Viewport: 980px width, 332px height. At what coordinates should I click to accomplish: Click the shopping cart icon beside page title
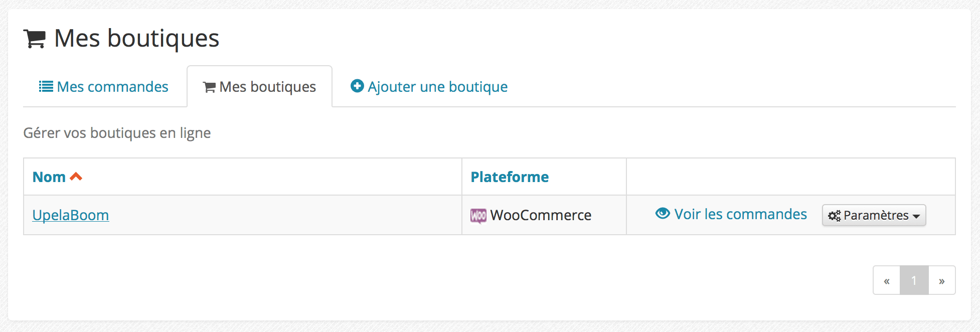click(x=35, y=39)
